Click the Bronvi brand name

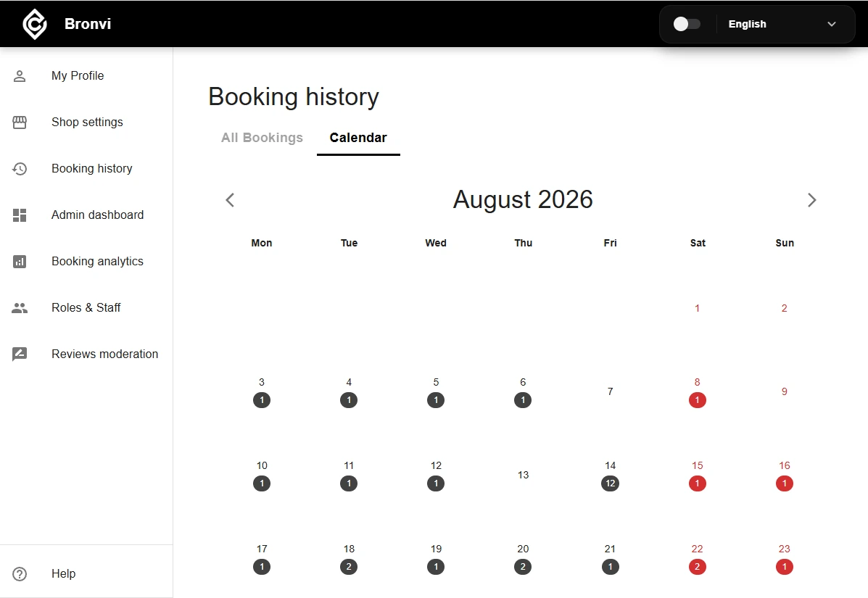[88, 24]
